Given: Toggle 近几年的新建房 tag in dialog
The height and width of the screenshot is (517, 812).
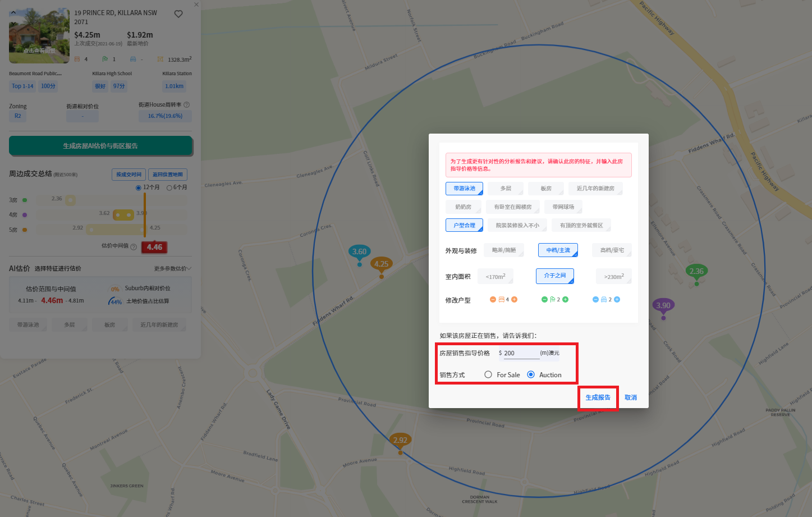Looking at the screenshot, I should (x=595, y=189).
